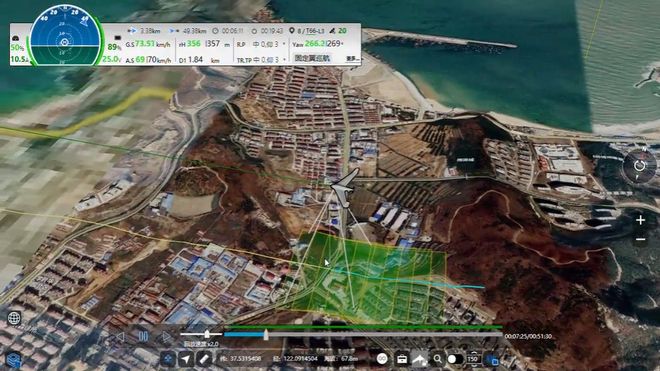Click the navigation arrow tool icon

[186, 359]
